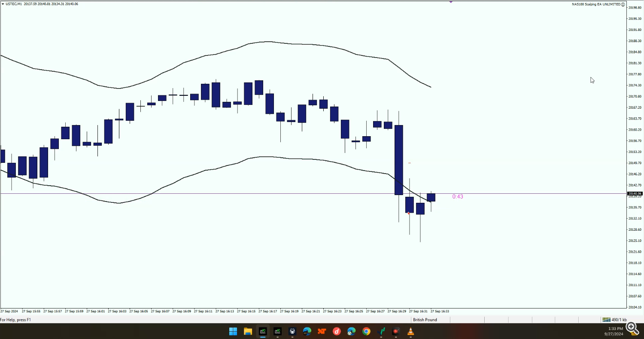
Task: Click the 20125.10 price scale label
Action: pyautogui.click(x=635, y=241)
